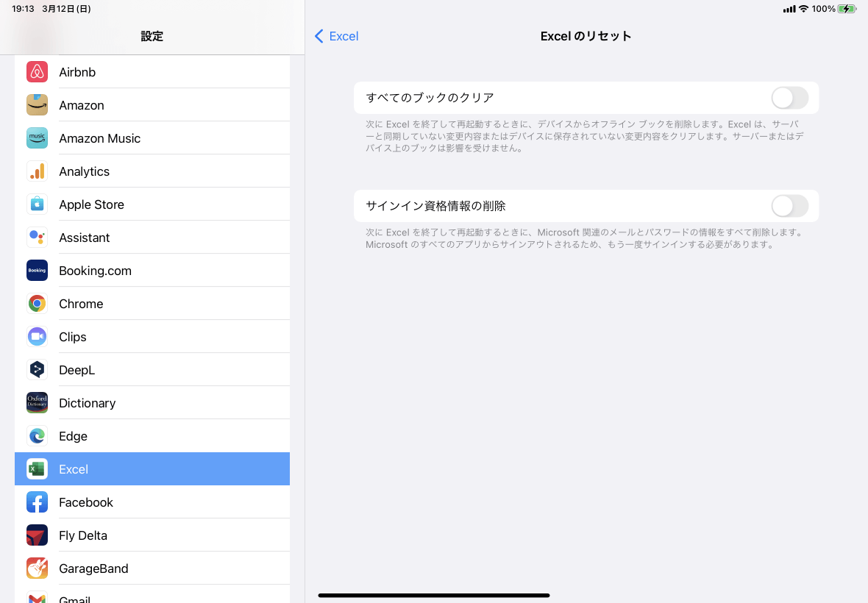Enable the すべてのブックのクリア switch
The width and height of the screenshot is (868, 603).
789,98
